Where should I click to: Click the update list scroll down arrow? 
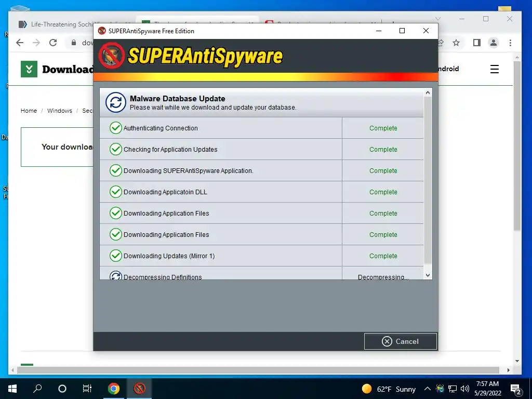point(428,275)
